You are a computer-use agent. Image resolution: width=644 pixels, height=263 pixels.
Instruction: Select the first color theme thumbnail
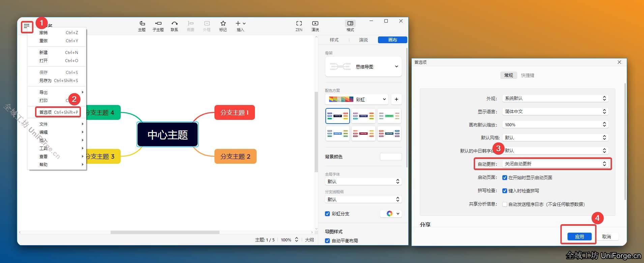click(338, 116)
